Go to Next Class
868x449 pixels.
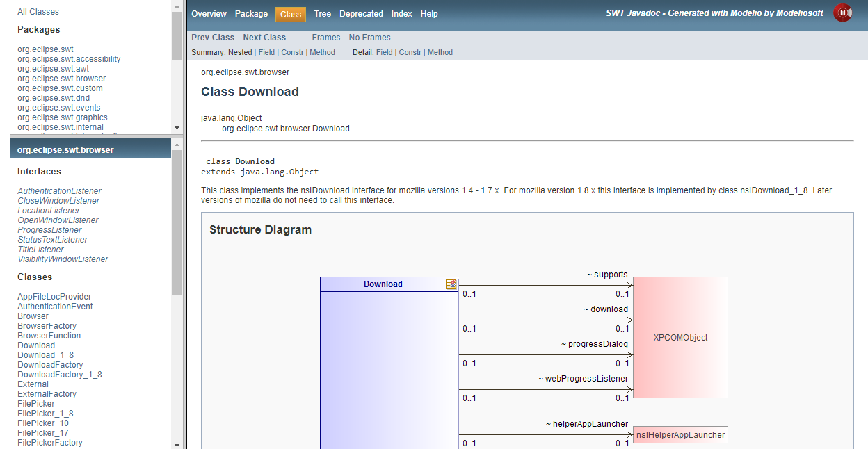264,38
